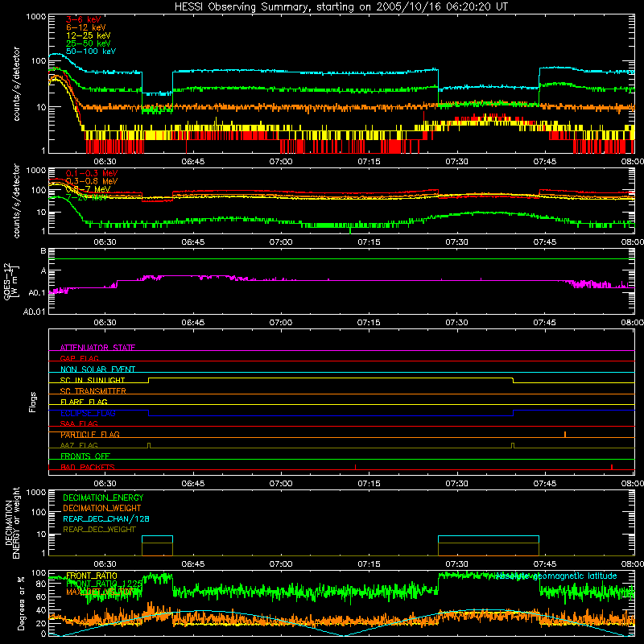The height and width of the screenshot is (644, 644).
Task: Click the 7-20 MeV legend label
Action: click(86, 197)
